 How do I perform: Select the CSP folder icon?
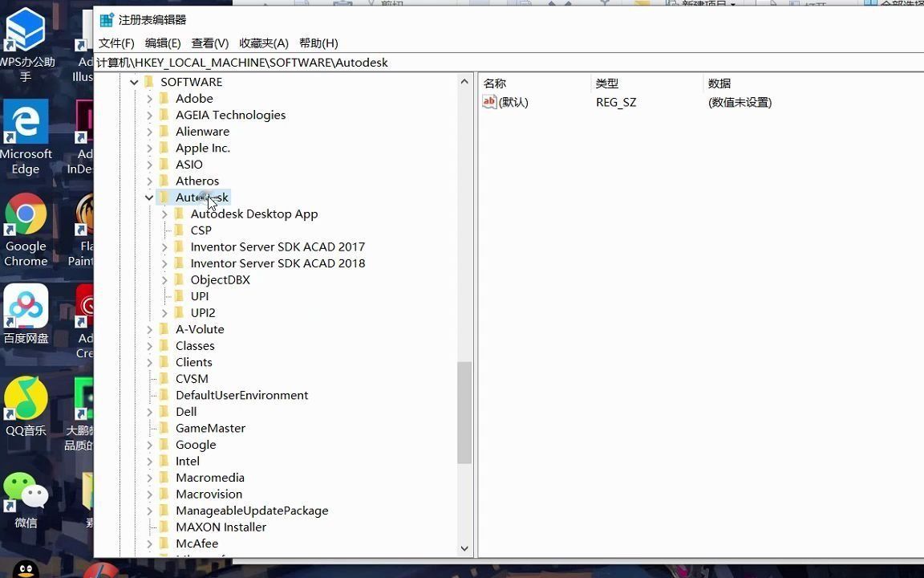[179, 230]
